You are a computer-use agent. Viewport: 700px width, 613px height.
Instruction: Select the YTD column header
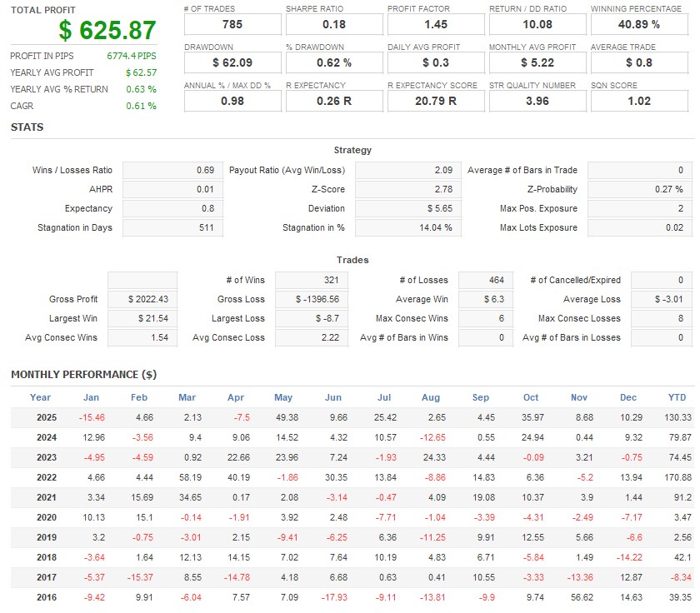(x=677, y=397)
